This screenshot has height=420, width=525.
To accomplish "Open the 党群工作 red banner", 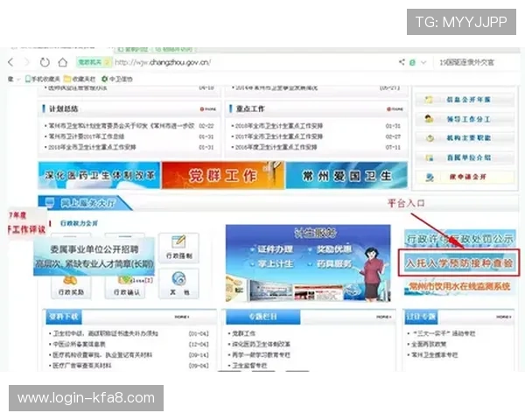I will coord(223,175).
